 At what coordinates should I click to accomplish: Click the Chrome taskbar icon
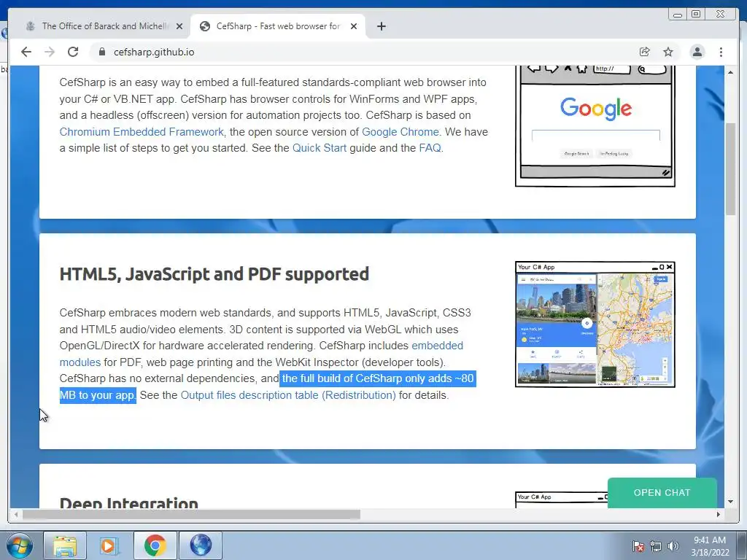pos(155,545)
